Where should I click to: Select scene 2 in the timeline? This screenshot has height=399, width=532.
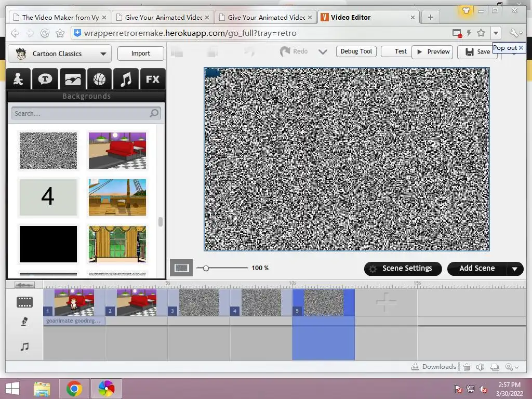point(137,302)
